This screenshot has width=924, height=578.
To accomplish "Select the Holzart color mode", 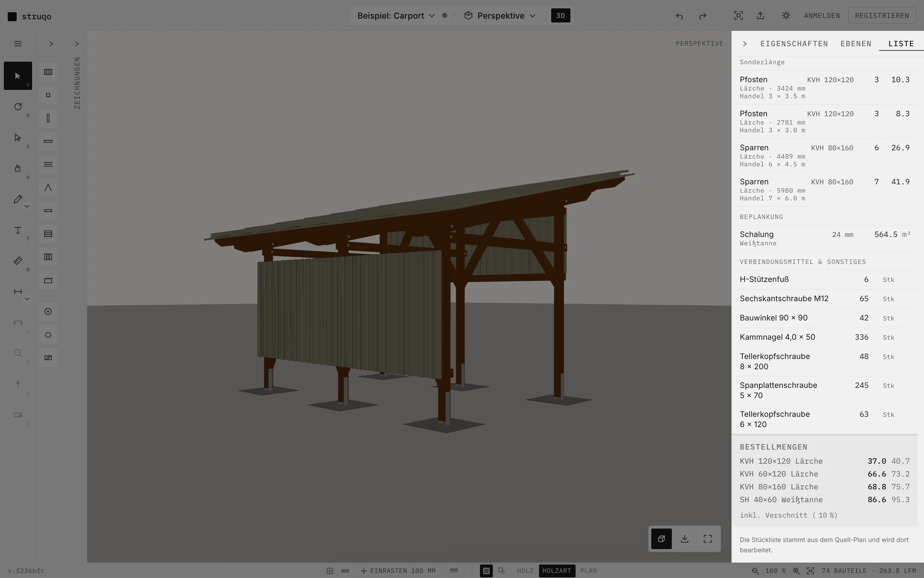I will pyautogui.click(x=557, y=571).
